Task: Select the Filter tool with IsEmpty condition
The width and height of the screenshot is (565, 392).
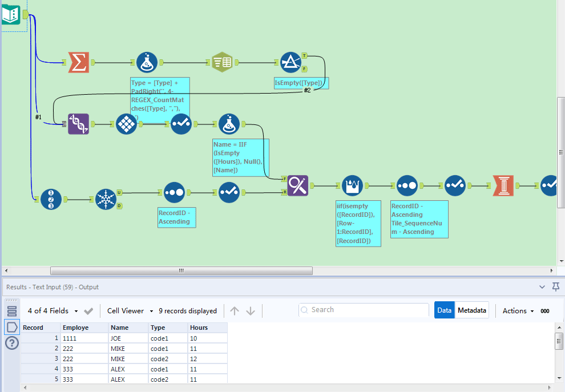Action: coord(290,62)
